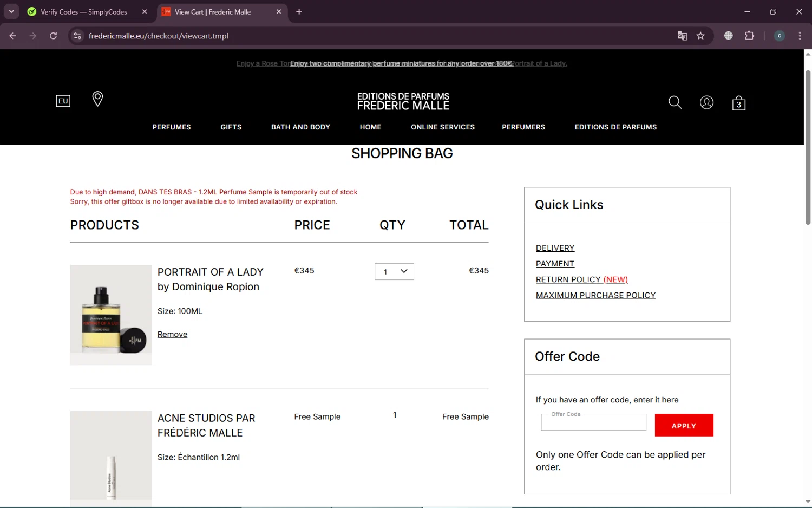Click the page vertical scrollbar

[808, 147]
